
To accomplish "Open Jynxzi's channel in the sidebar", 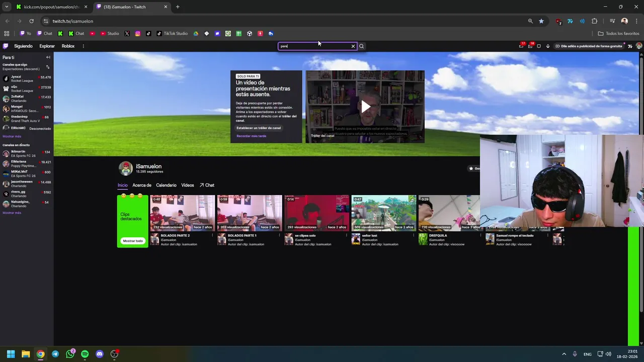I will [x=27, y=79].
